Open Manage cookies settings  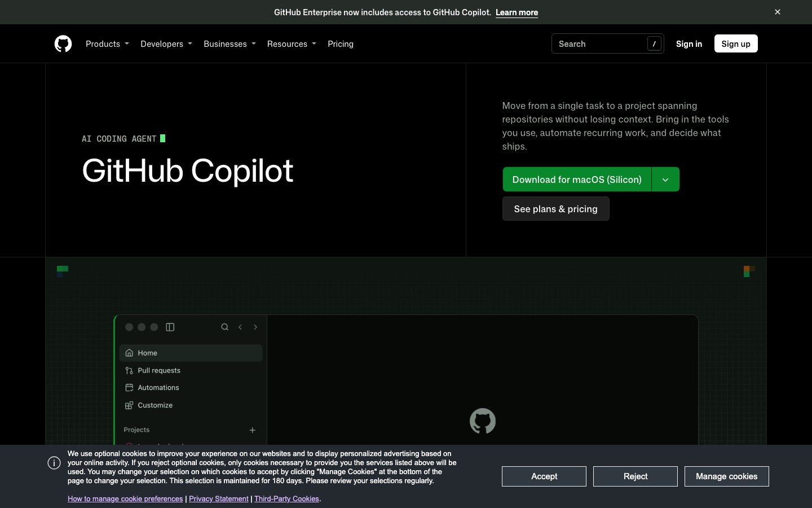(x=727, y=476)
